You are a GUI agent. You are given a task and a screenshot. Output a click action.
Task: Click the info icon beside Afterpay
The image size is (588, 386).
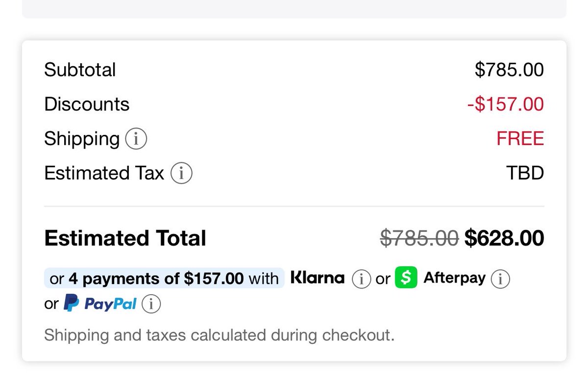pos(500,279)
